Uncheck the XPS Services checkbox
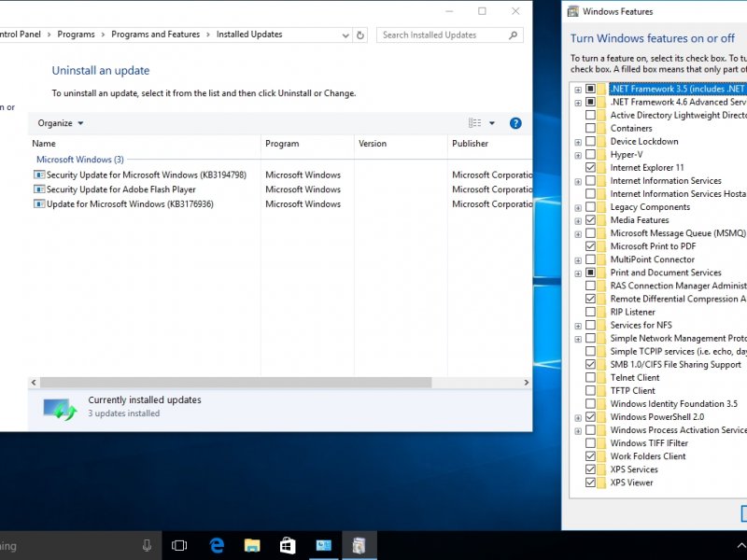 [x=590, y=469]
